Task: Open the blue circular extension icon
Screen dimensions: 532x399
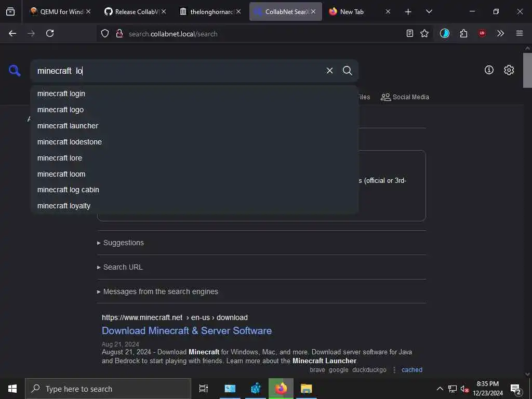Action: click(x=445, y=33)
